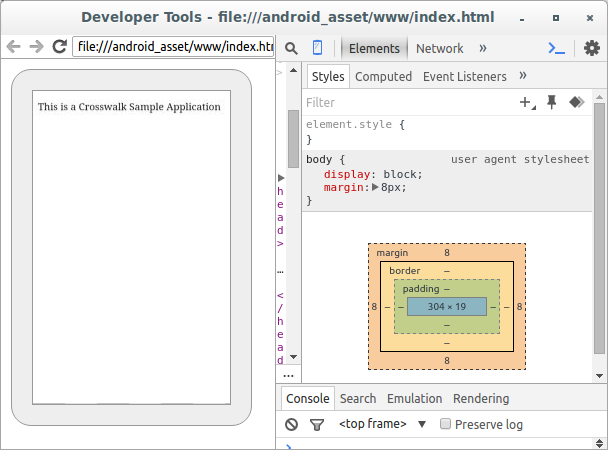Open the <top frame> dropdown
The height and width of the screenshot is (450, 608).
click(x=382, y=424)
